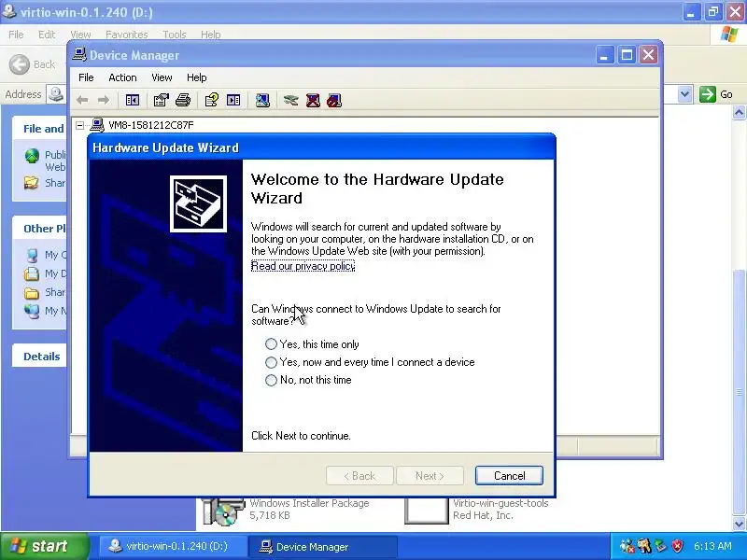This screenshot has width=747, height=560.
Task: Click the File and Folder Tasks sidebar heading
Action: (44, 129)
